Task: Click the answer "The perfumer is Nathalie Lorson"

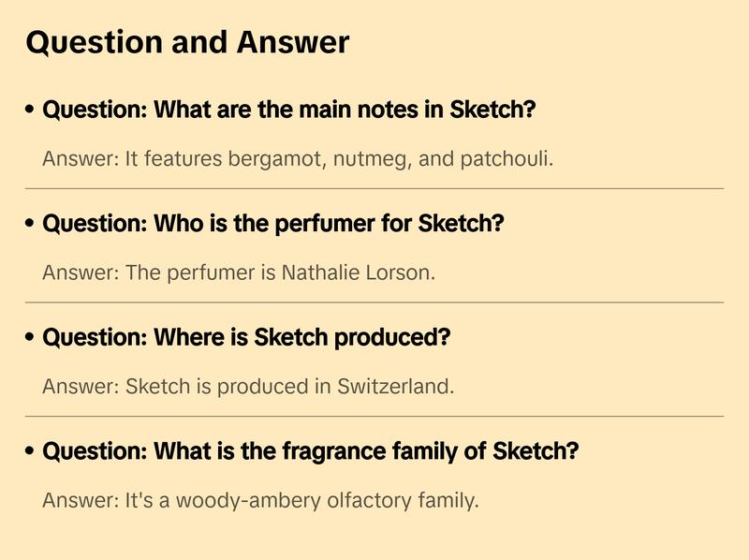Action: [239, 273]
